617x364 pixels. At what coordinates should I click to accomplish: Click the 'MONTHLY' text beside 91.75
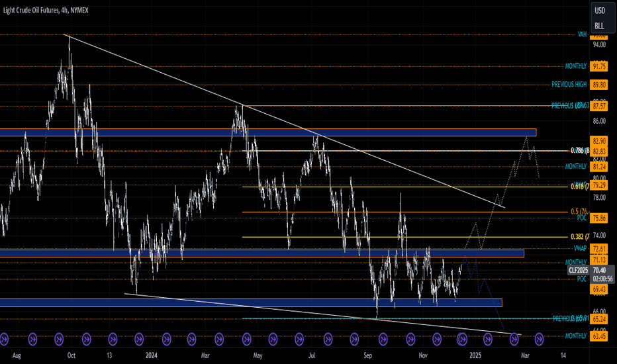pyautogui.click(x=576, y=66)
